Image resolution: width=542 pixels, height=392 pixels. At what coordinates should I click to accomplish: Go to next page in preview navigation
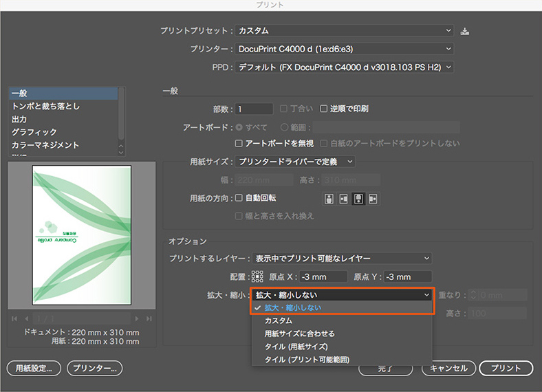click(138, 318)
